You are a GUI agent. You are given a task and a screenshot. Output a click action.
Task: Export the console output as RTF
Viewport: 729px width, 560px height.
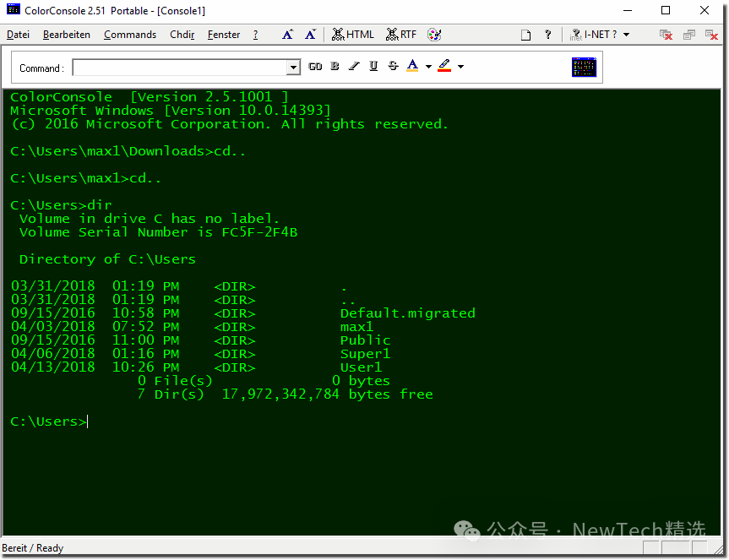[x=401, y=35]
